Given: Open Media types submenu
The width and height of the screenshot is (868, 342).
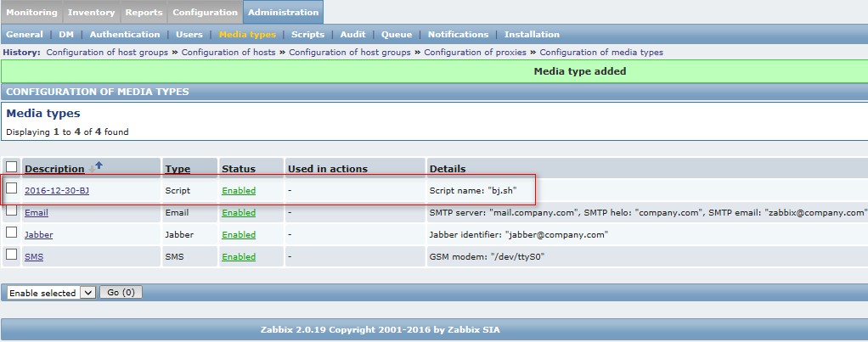Looking at the screenshot, I should (247, 34).
